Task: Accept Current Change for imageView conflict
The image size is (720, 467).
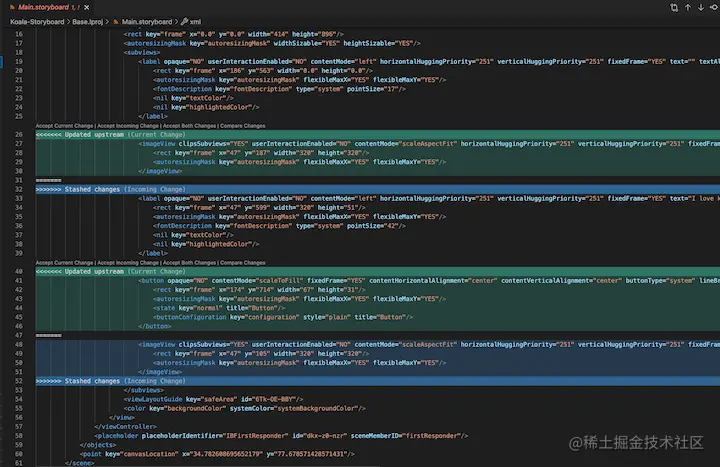Action: point(64,126)
